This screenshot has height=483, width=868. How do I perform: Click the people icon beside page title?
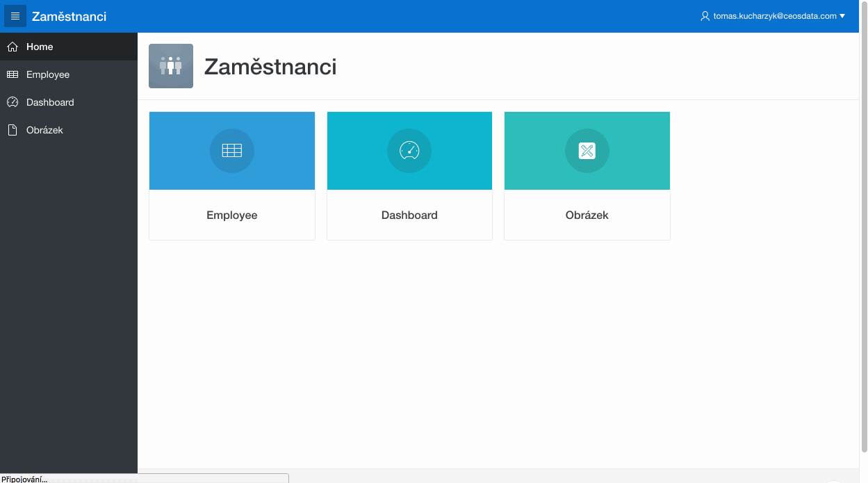pos(171,66)
